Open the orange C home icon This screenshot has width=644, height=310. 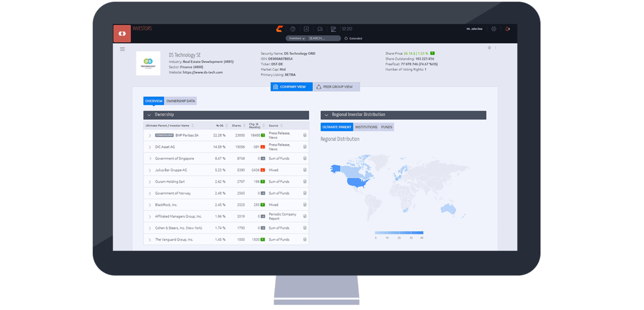[279, 29]
